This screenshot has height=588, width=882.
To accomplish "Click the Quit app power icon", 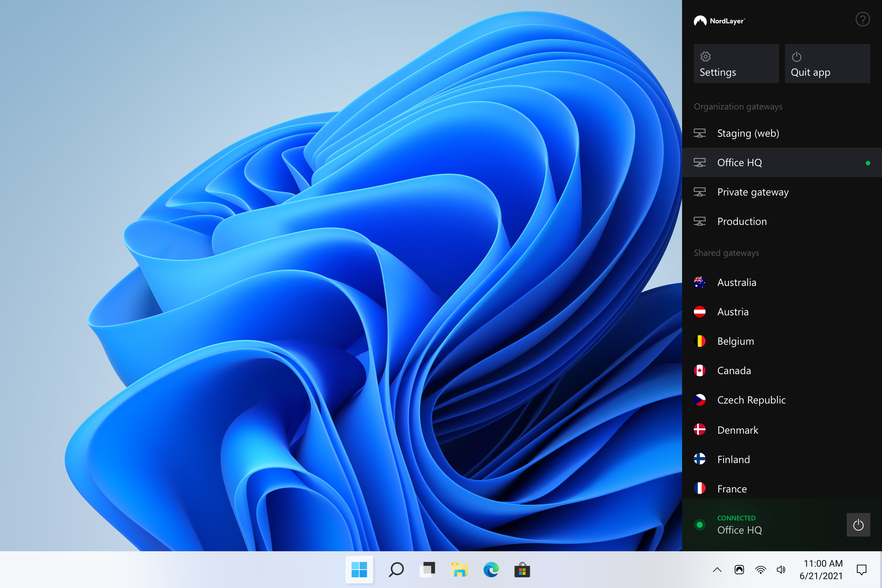I will coord(796,56).
